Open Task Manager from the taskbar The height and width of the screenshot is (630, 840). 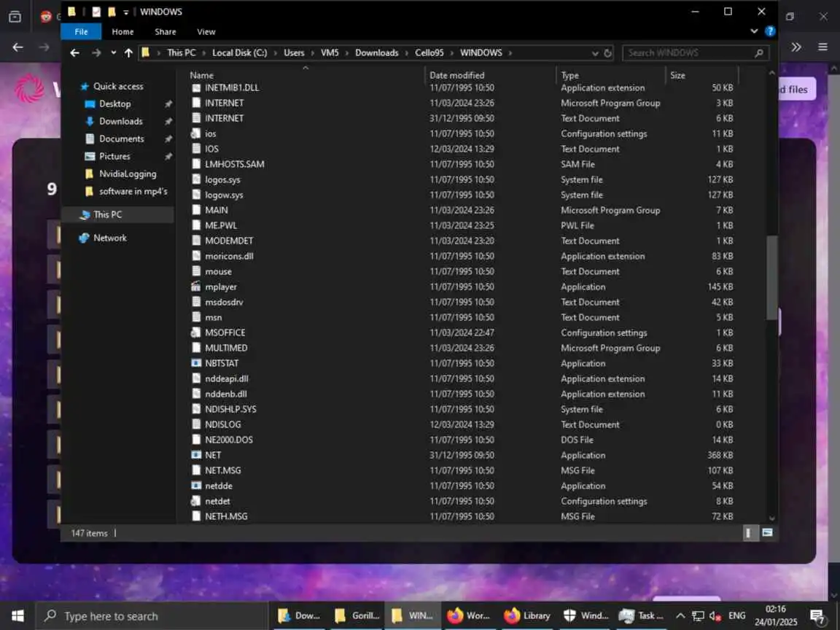641,615
